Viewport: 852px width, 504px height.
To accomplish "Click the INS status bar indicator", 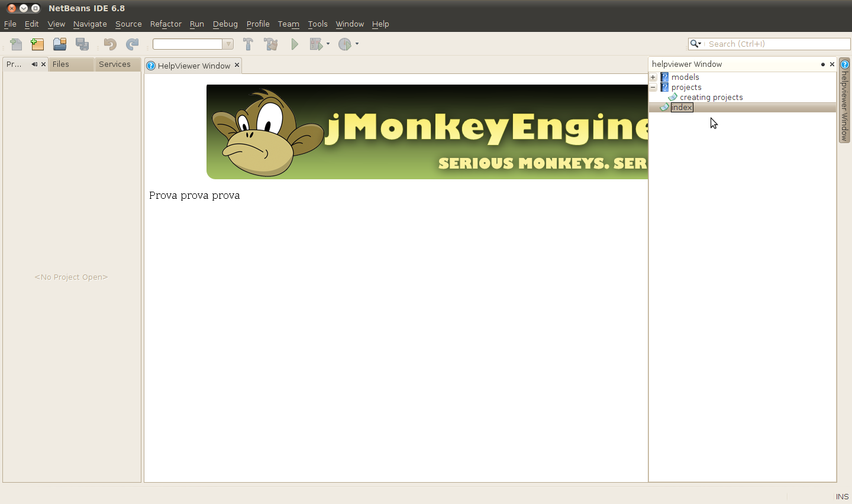I will 842,496.
